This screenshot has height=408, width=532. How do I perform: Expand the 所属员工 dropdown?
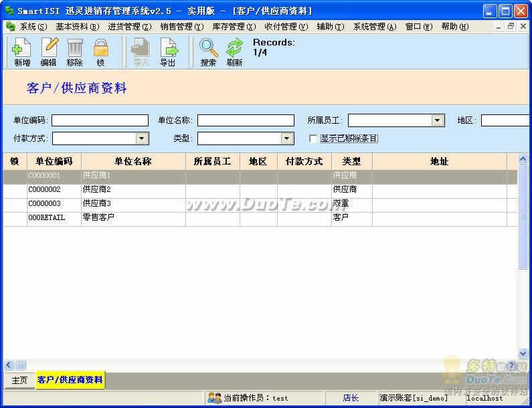tap(438, 120)
